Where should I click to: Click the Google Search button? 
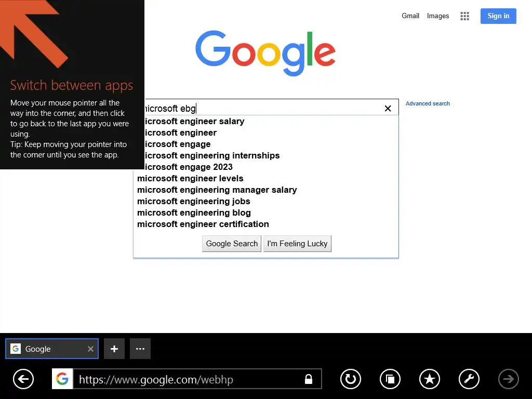(232, 244)
